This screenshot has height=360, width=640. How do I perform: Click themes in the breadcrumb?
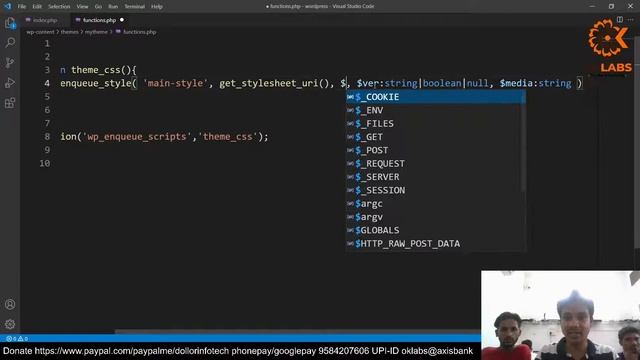coord(69,32)
